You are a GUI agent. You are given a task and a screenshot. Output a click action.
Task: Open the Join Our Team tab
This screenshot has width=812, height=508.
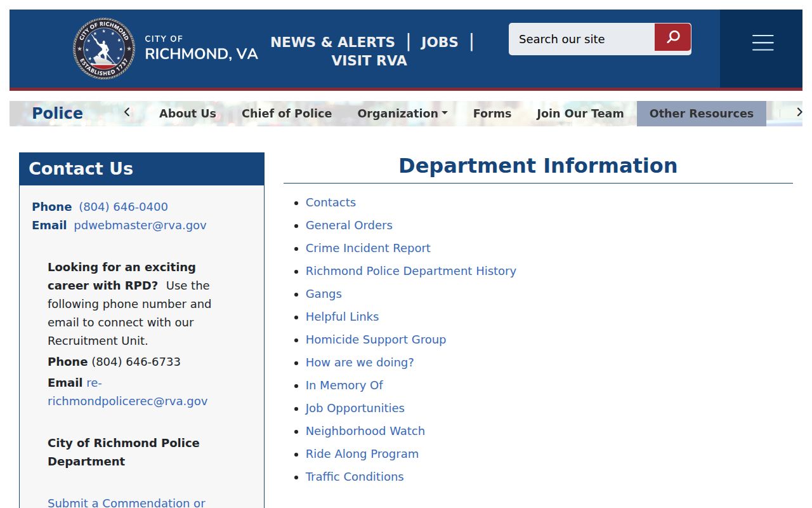[580, 114]
